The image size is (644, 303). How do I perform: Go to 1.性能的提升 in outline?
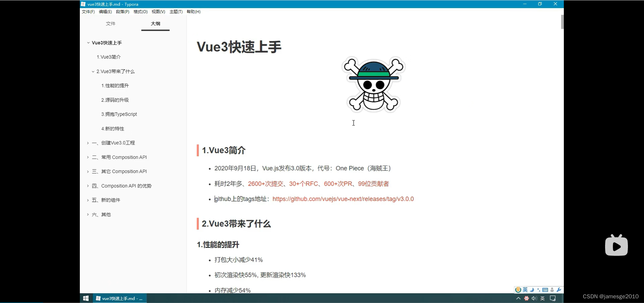pos(115,86)
